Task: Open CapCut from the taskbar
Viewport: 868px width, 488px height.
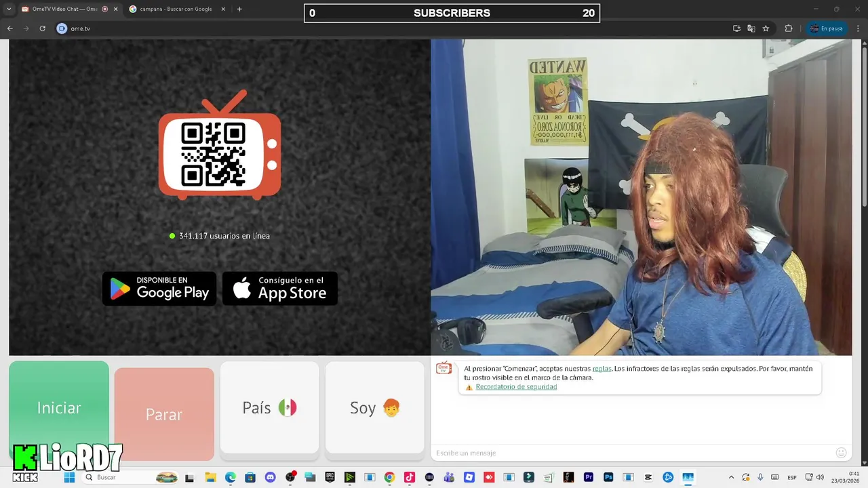Action: pos(648,477)
